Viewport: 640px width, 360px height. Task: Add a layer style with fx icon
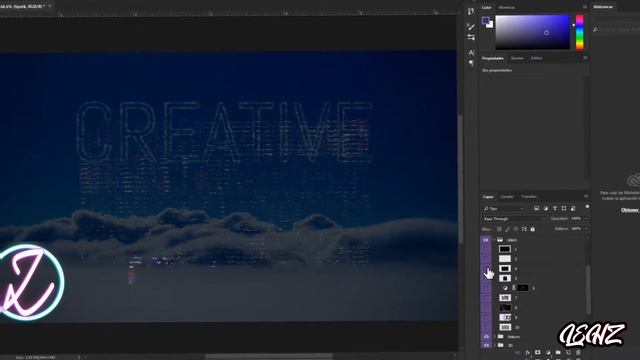click(x=527, y=353)
